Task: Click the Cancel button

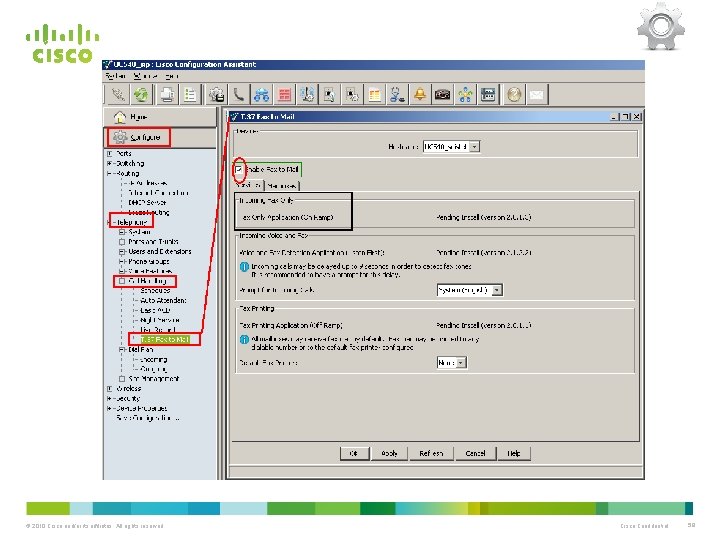Action: (x=475, y=453)
